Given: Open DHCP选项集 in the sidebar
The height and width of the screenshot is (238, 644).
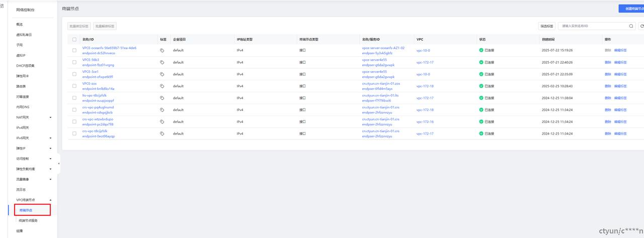Looking at the screenshot, I should [25, 65].
